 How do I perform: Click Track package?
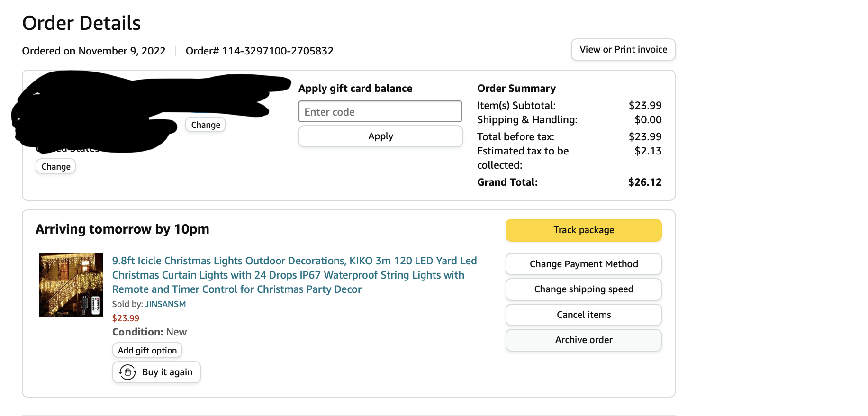[584, 230]
